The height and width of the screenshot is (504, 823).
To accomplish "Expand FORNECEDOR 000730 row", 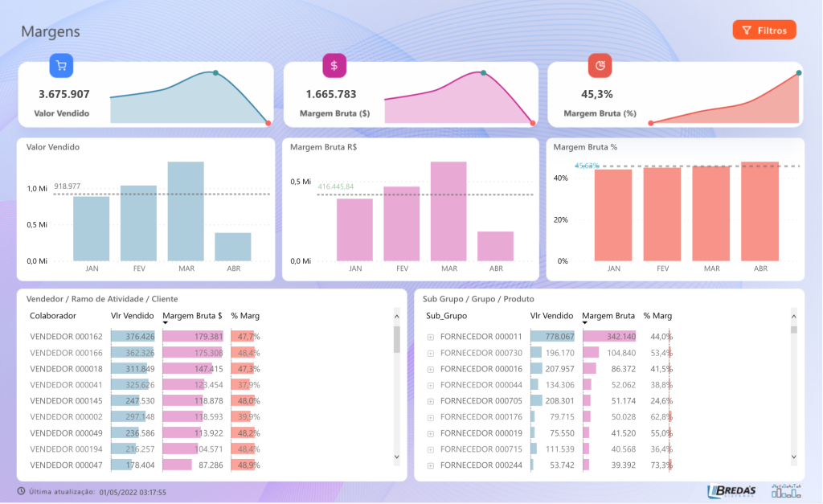I will (x=431, y=354).
